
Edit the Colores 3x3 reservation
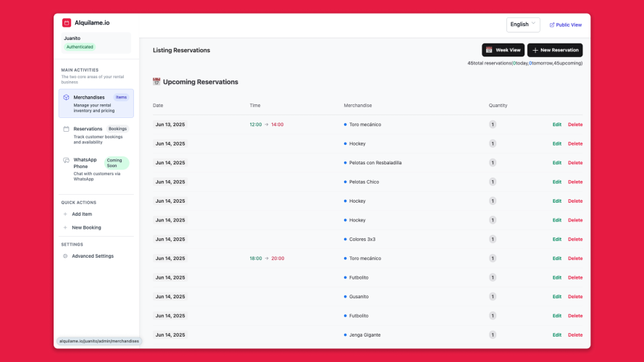[556, 239]
